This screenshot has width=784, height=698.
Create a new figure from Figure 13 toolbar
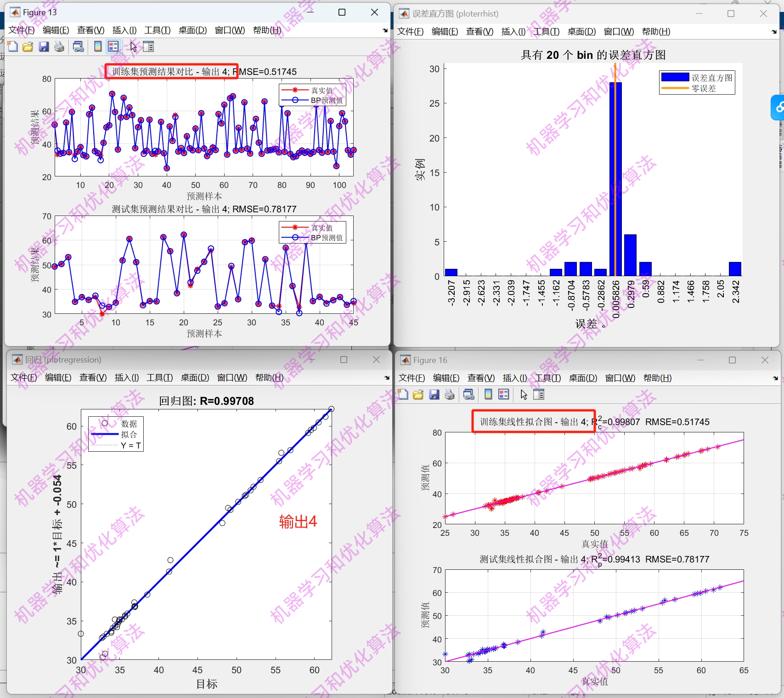click(x=12, y=46)
